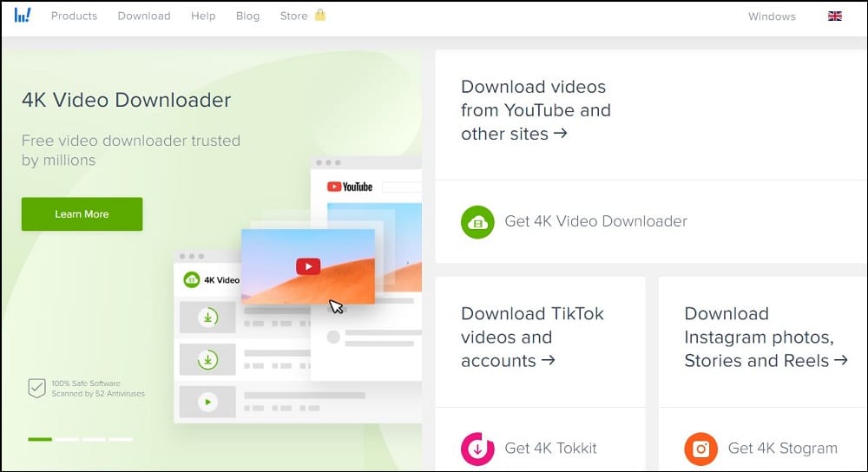This screenshot has width=868, height=472.
Task: Click the 100% Safe Software text
Action: [86, 383]
